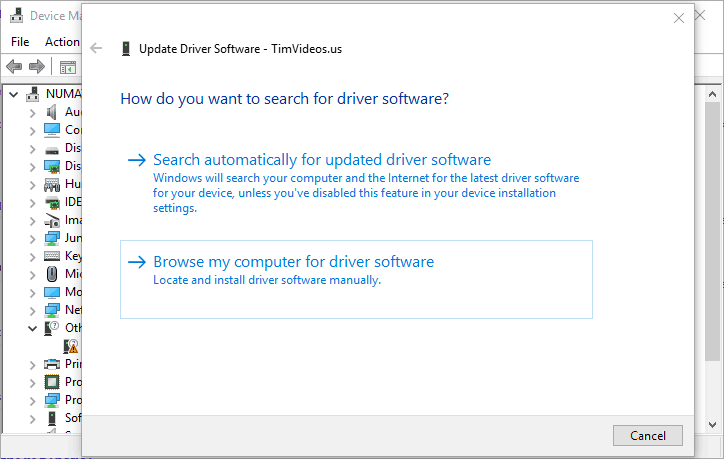The height and width of the screenshot is (459, 724).
Task: Click the device icon beside dialog title
Action: 126,48
